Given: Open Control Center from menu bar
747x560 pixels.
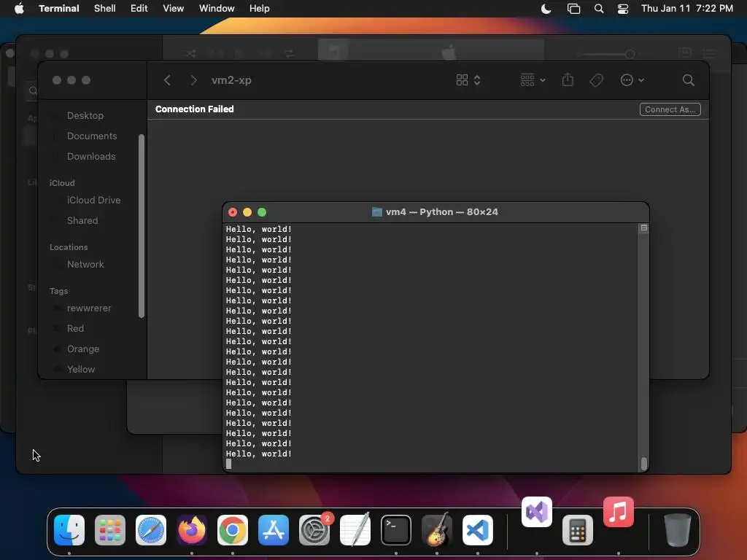Looking at the screenshot, I should pos(623,9).
